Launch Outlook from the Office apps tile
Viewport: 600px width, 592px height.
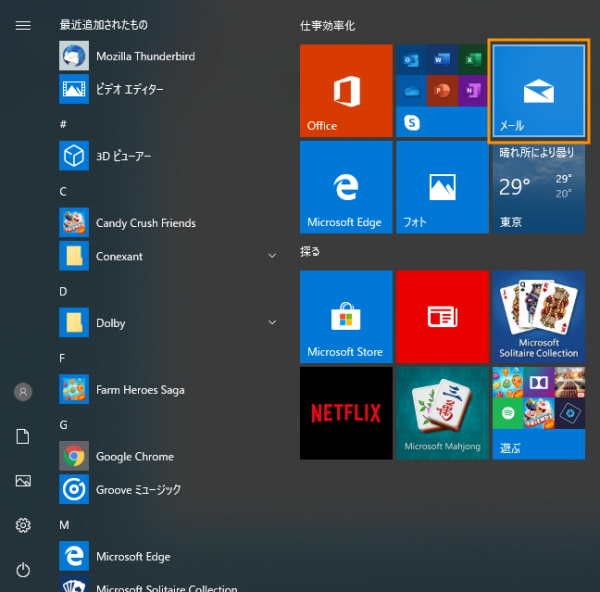pyautogui.click(x=411, y=60)
